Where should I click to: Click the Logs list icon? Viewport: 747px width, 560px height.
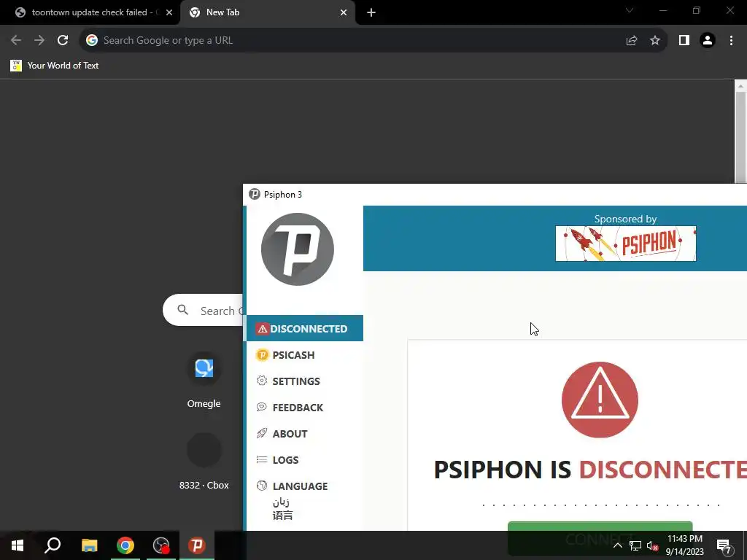[262, 459]
